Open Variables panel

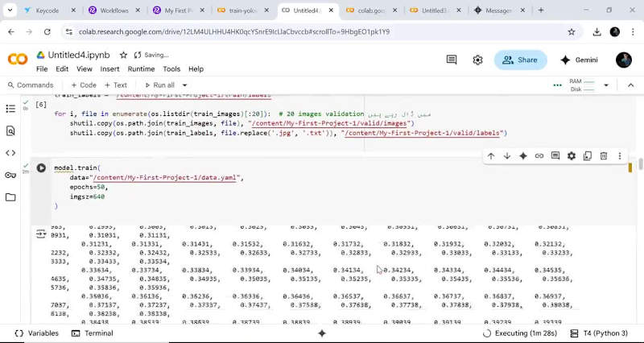pyautogui.click(x=36, y=333)
